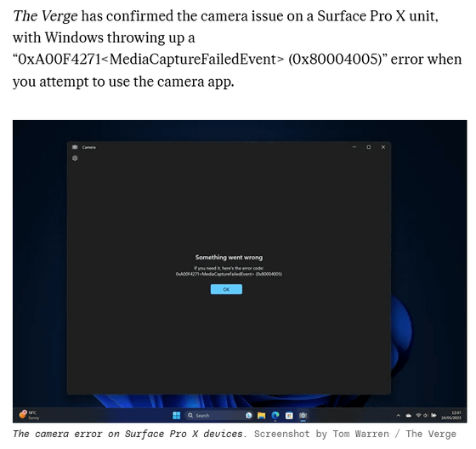Open Microsoft Store from the taskbar

289,415
